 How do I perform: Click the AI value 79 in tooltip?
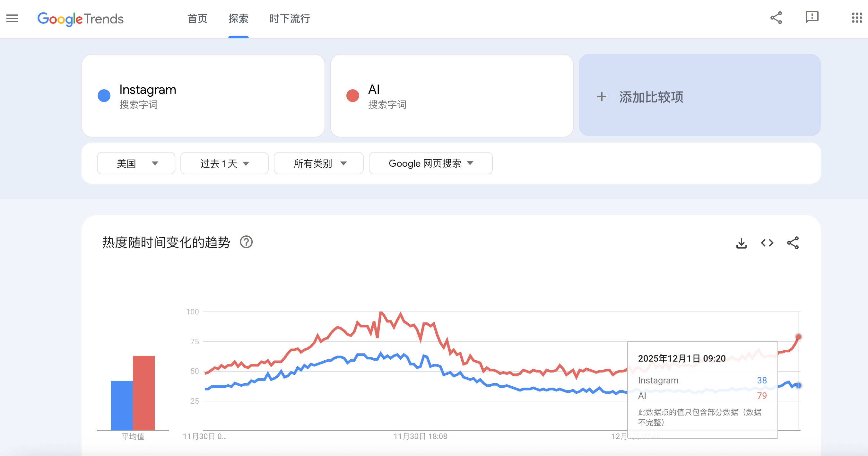click(x=762, y=396)
